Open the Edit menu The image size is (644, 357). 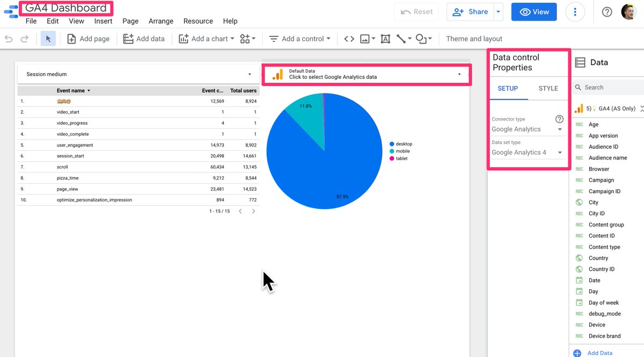[53, 21]
